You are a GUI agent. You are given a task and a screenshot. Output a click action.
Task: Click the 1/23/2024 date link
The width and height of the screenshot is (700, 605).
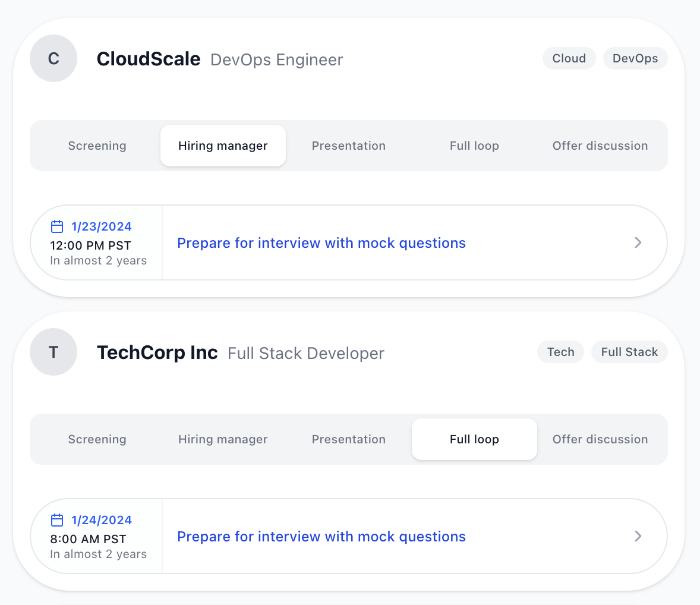(102, 226)
